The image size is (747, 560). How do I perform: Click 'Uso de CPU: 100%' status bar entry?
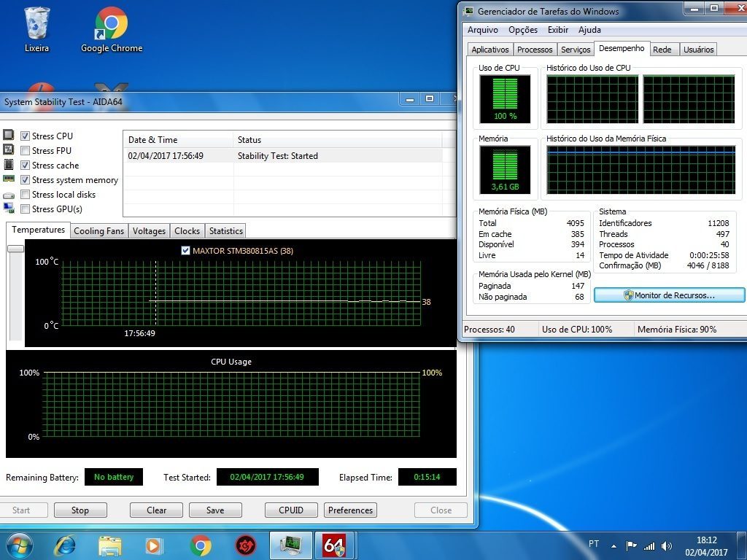click(x=577, y=330)
